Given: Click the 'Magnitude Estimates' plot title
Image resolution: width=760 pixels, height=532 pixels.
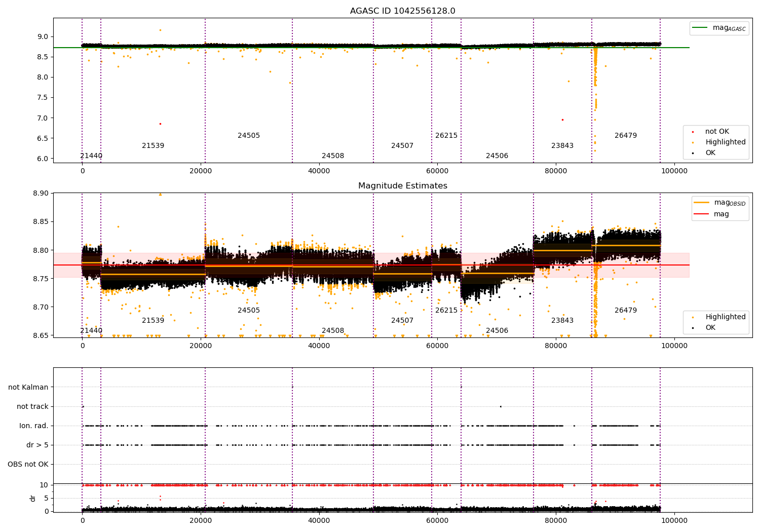Looking at the screenshot, I should point(402,186).
